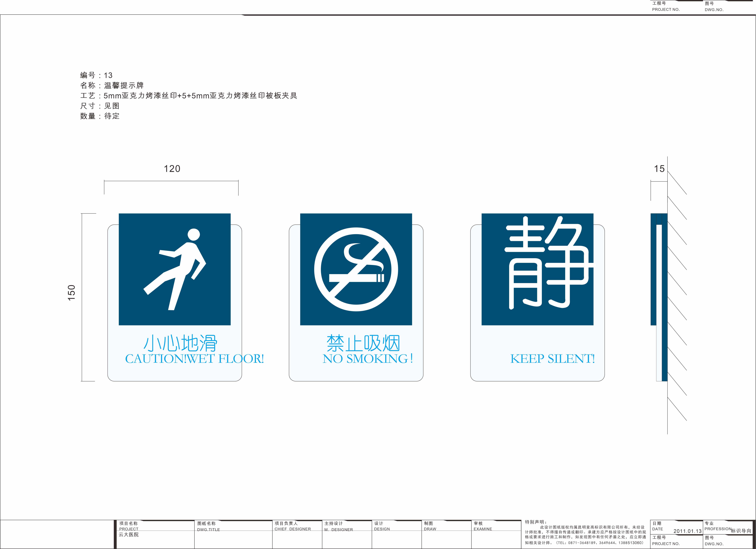Screen dimensions: 756x549
Task: Click the top PROJECT NO. label
Action: pyautogui.click(x=666, y=9)
